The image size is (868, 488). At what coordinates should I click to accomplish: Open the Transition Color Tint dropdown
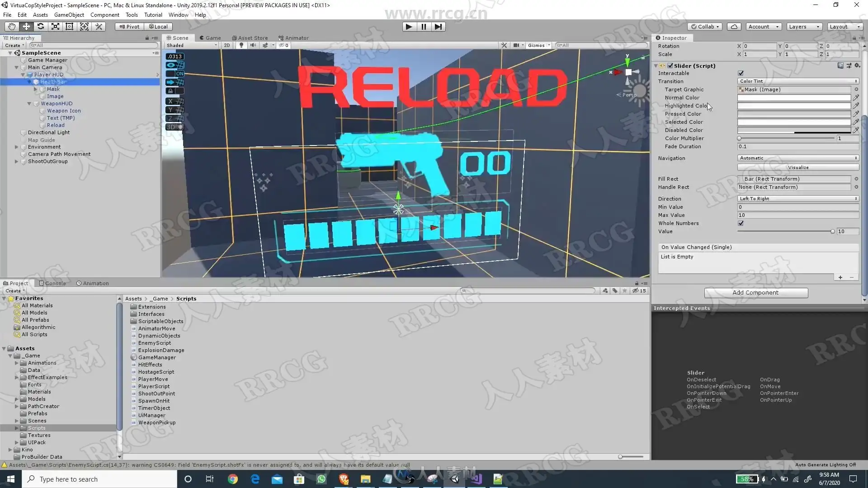[x=798, y=81]
